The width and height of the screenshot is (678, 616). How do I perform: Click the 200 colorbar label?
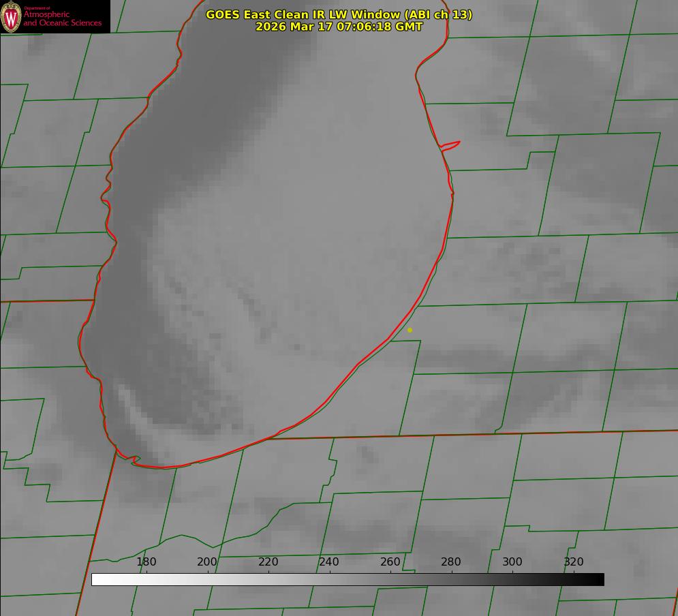pyautogui.click(x=207, y=561)
